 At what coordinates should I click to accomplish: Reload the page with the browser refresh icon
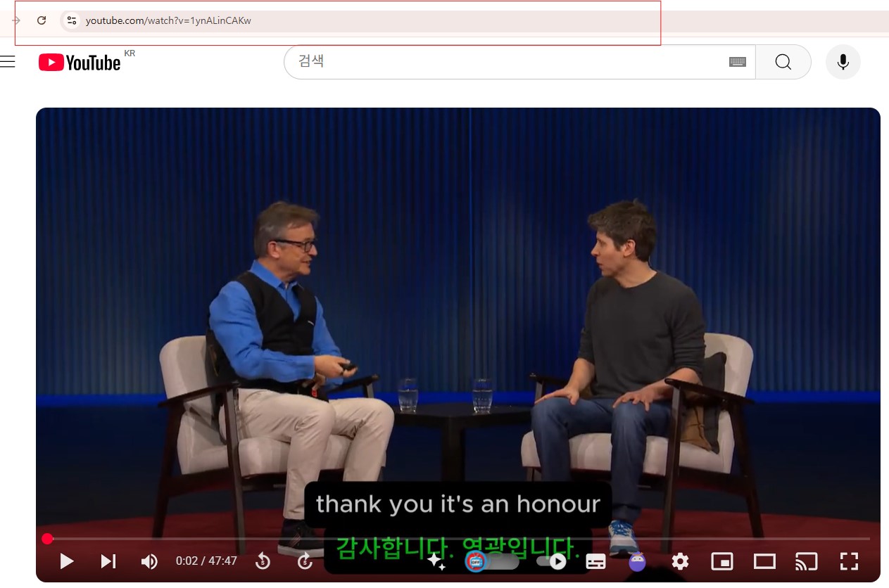tap(42, 20)
